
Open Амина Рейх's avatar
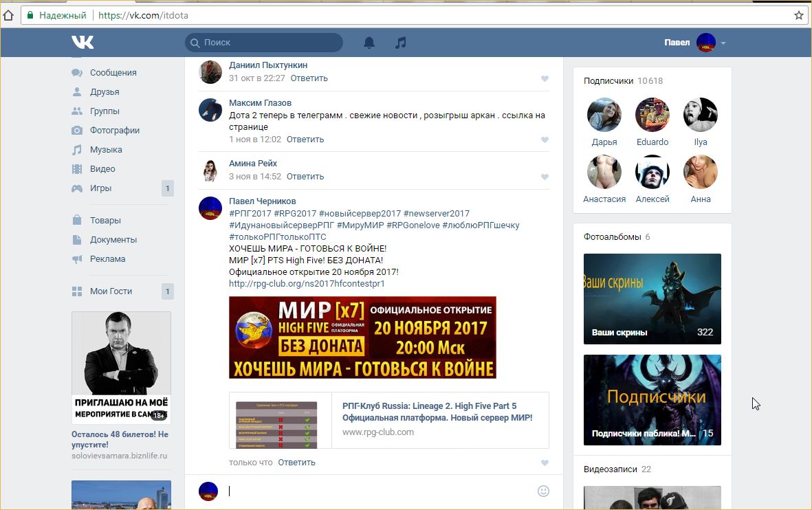210,170
